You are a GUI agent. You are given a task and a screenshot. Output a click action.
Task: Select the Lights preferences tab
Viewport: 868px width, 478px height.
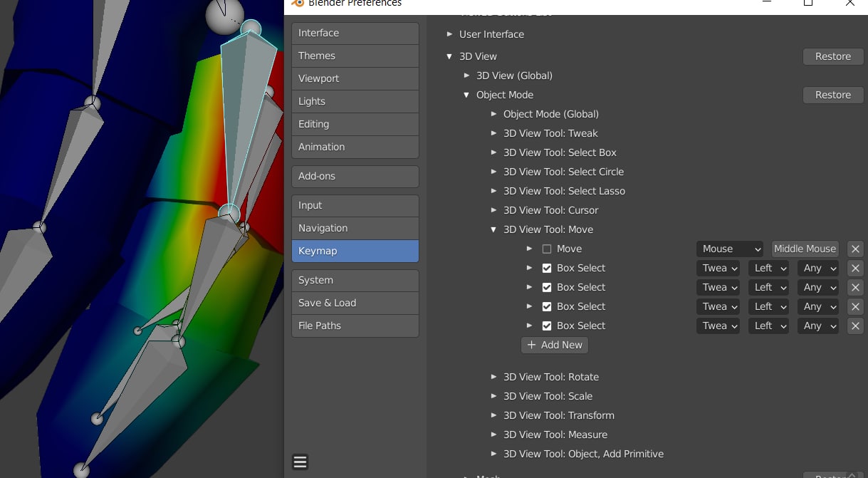point(355,102)
